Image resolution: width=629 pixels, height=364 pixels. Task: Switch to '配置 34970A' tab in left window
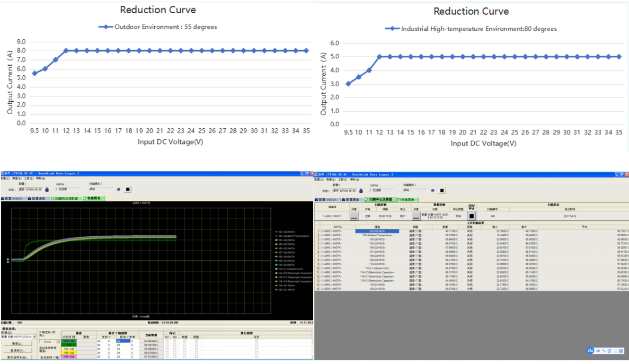pyautogui.click(x=13, y=199)
